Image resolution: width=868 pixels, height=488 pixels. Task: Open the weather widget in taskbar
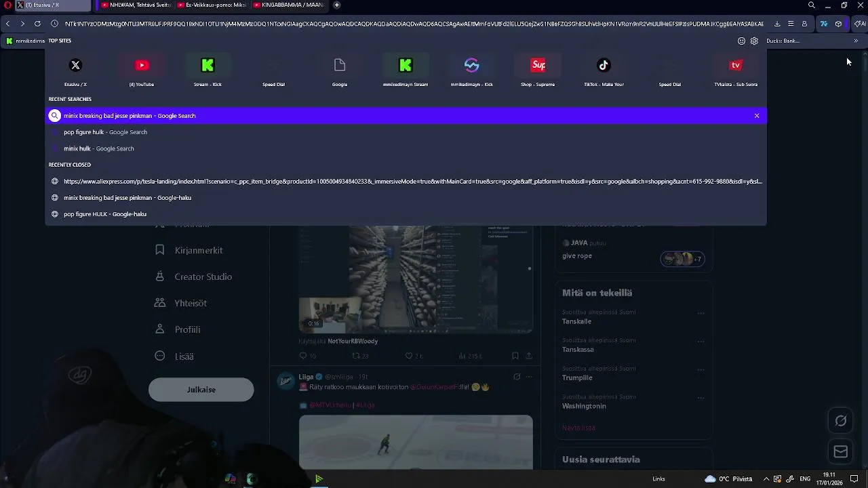pyautogui.click(x=728, y=479)
